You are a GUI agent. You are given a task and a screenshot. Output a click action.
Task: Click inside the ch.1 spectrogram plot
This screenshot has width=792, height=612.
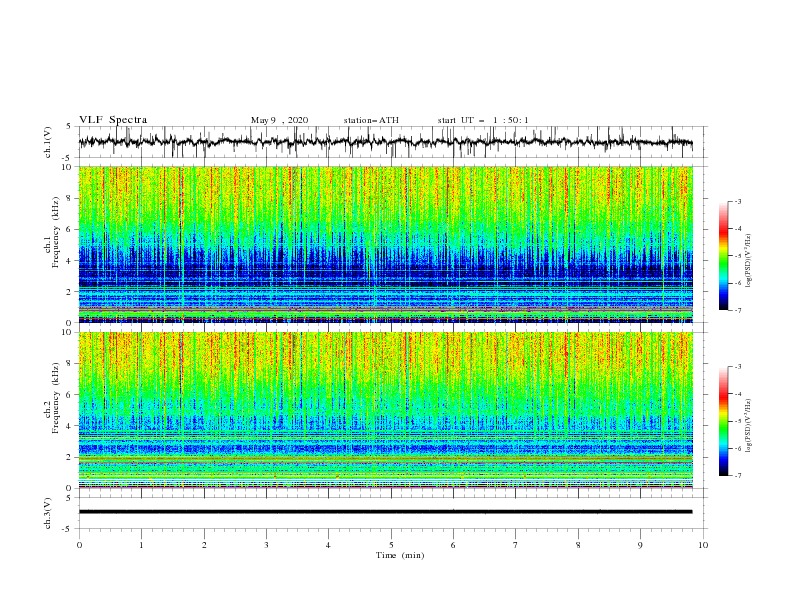(x=385, y=244)
